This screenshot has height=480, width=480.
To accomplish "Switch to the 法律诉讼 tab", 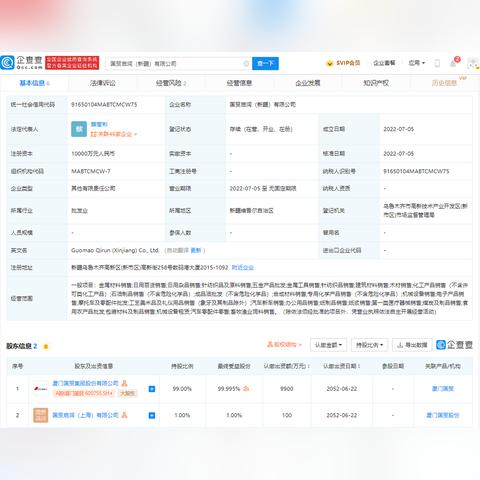I will click(x=102, y=83).
